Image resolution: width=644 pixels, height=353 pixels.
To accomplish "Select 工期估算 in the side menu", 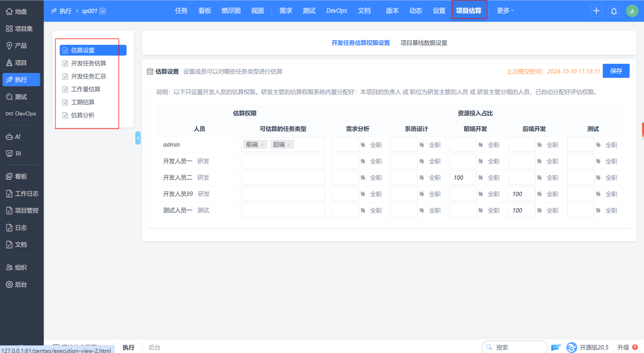I will (83, 102).
